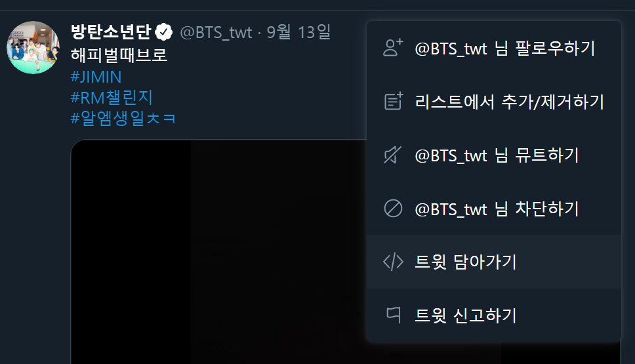This screenshot has width=635, height=364.
Task: Click the follow person-plus icon in the menu
Action: [x=393, y=48]
